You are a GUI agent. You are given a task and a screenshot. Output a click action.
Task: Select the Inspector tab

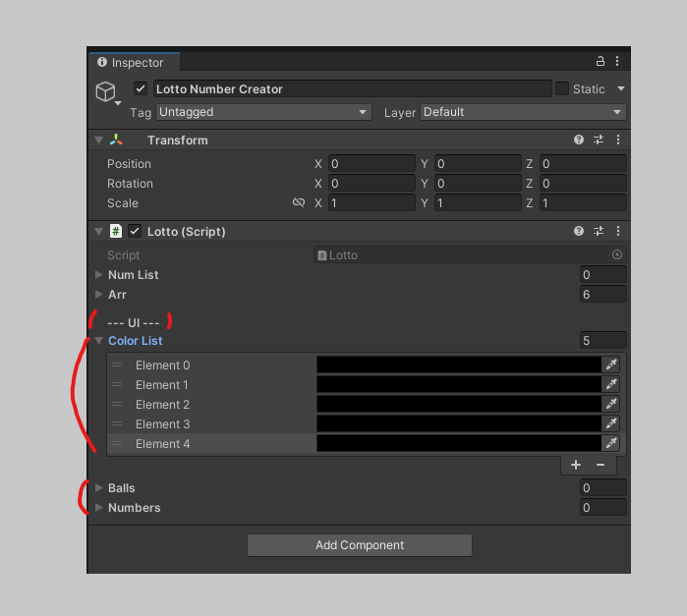pyautogui.click(x=134, y=62)
